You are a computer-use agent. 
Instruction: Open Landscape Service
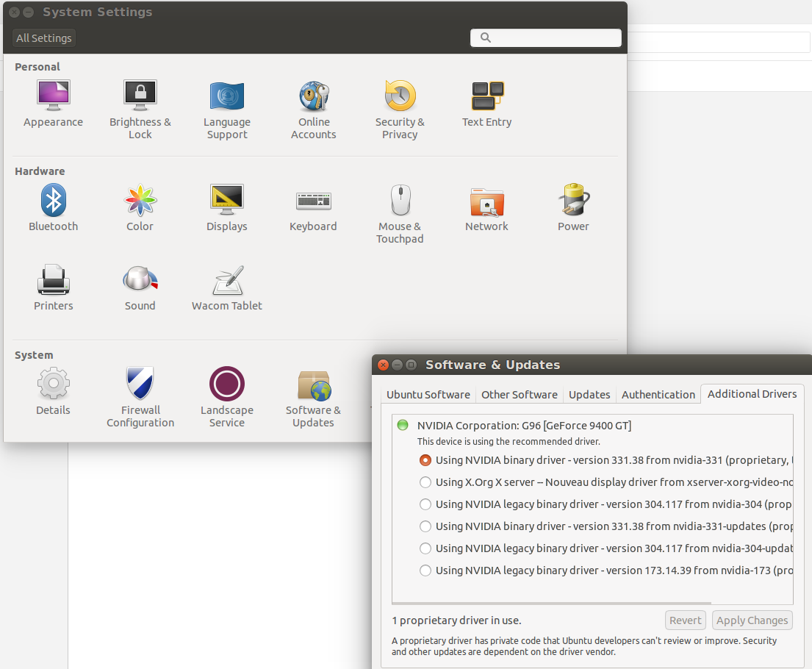coord(227,398)
